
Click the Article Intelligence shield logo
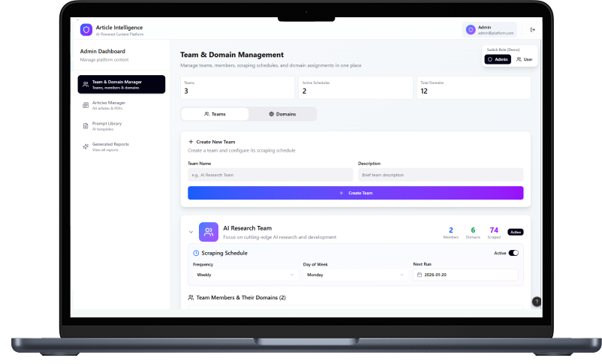click(86, 29)
